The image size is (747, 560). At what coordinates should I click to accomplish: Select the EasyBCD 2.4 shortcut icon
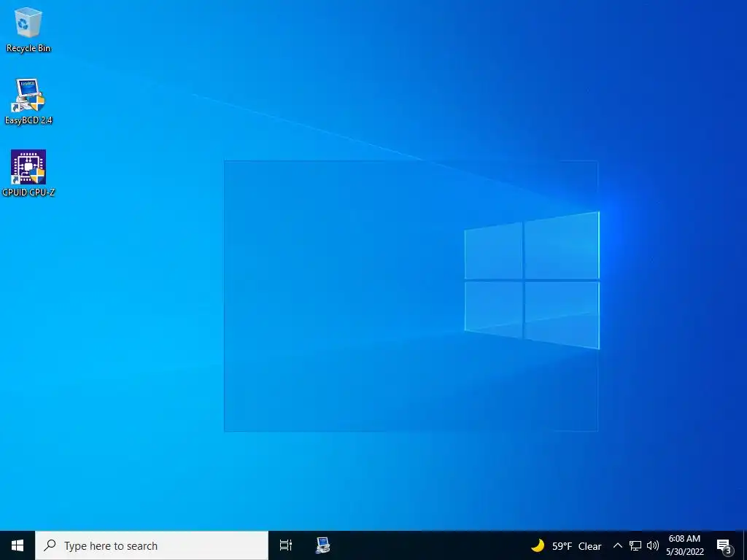28,101
